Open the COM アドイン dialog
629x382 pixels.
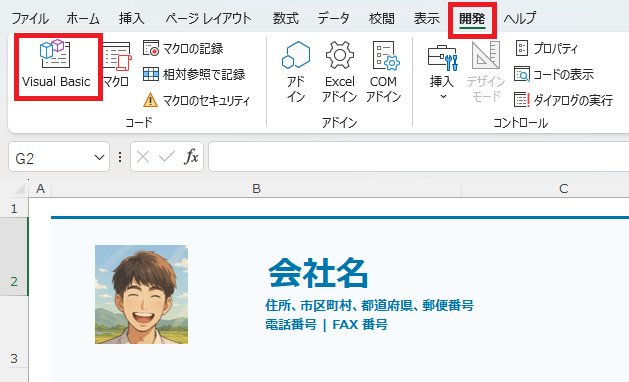[x=383, y=71]
